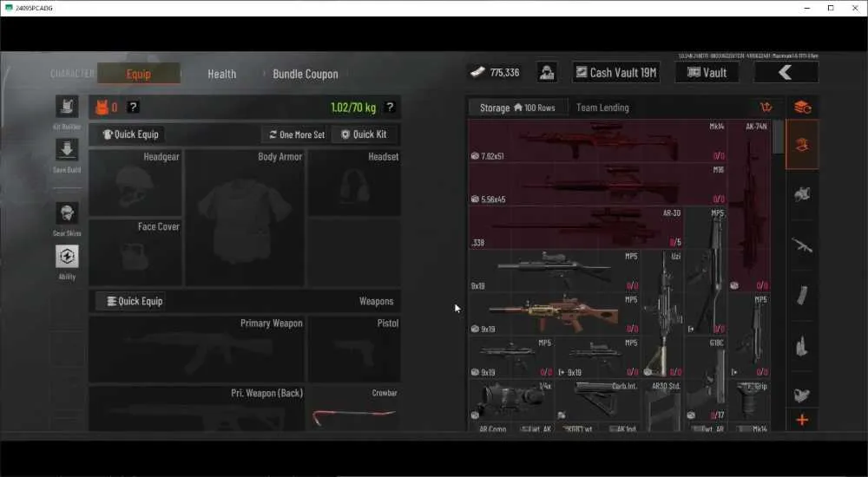Click the orange sort storage icon
The height and width of the screenshot is (477, 868).
coord(766,107)
